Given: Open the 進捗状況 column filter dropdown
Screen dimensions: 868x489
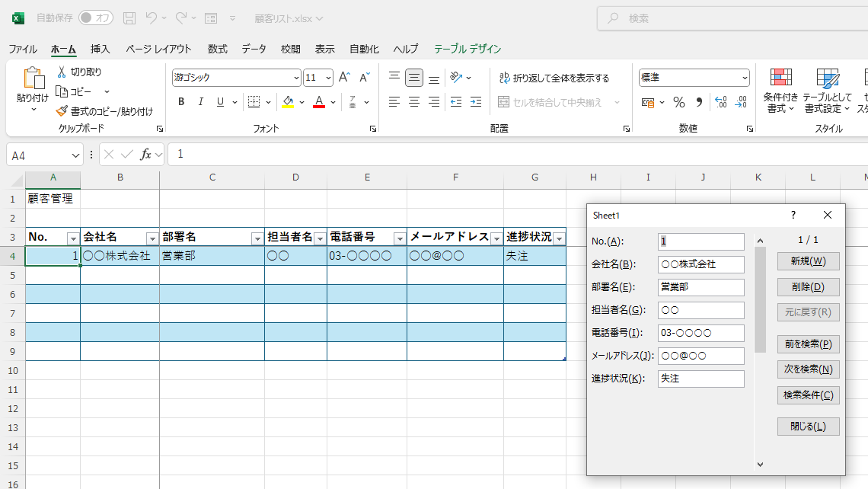Looking at the screenshot, I should (559, 238).
